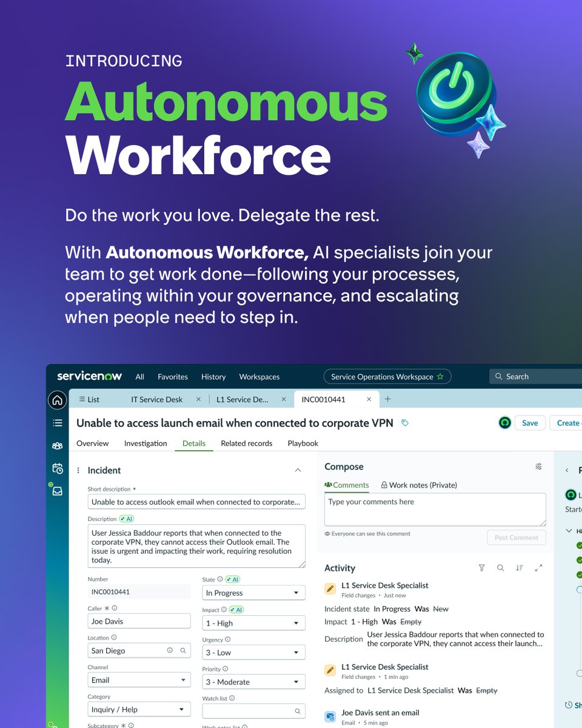Open the Impact dropdown showing 1 - High
Screen dimensions: 582x728
(253, 622)
